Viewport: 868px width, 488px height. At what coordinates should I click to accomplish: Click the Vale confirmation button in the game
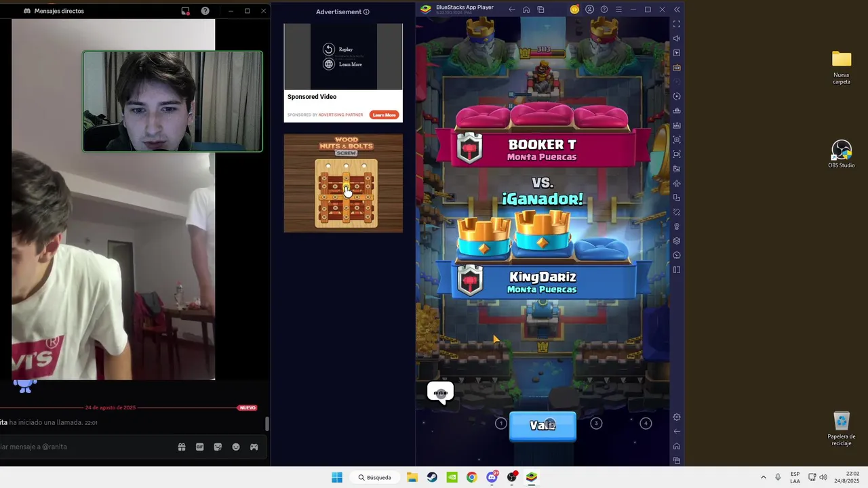pos(542,426)
